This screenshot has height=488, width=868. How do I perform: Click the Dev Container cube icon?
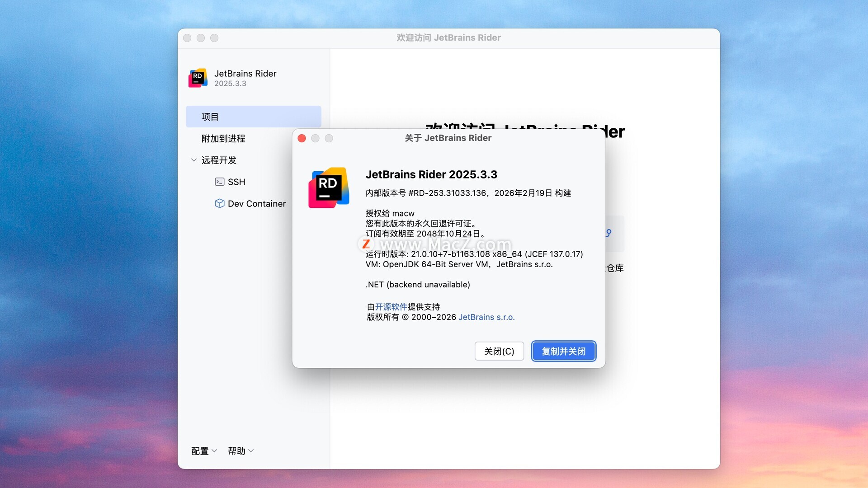click(219, 203)
